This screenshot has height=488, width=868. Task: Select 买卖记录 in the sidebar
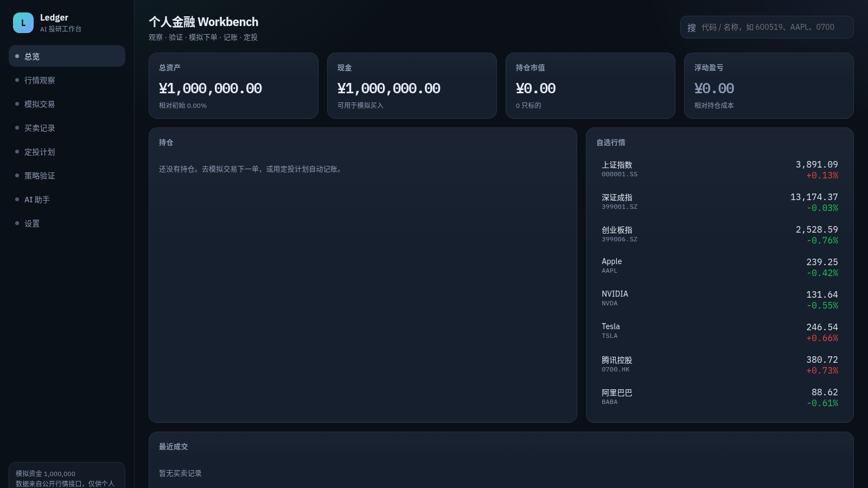click(67, 127)
